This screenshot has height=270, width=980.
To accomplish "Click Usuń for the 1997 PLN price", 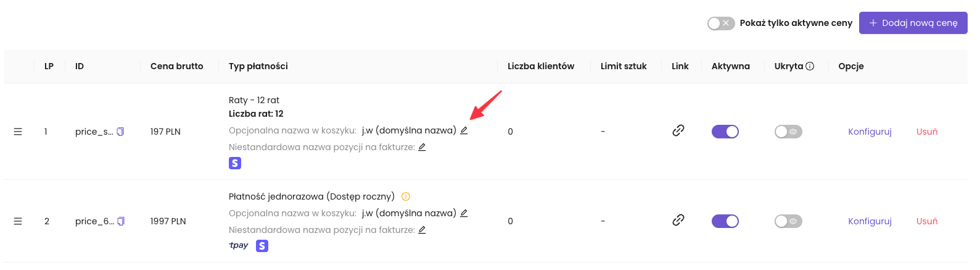I will pos(926,221).
